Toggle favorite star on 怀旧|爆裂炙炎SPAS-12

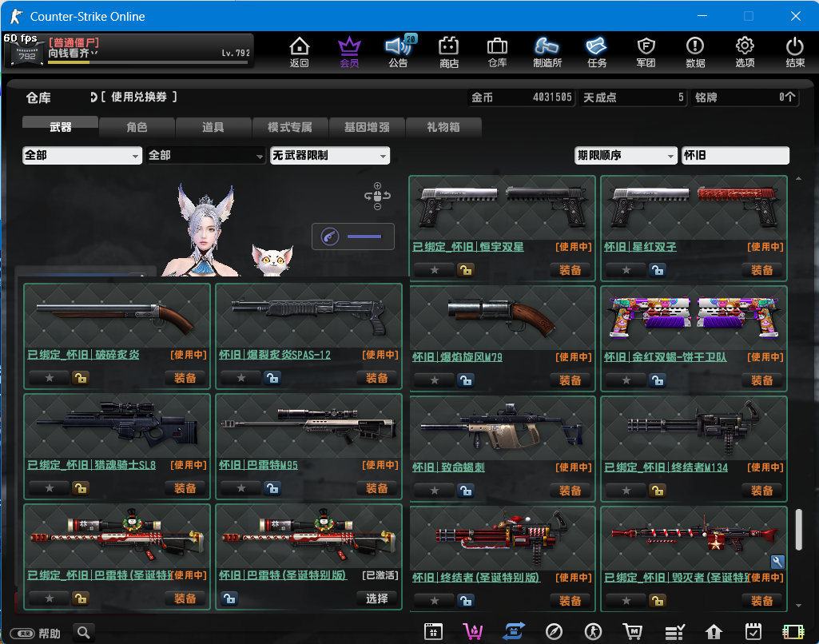click(241, 378)
